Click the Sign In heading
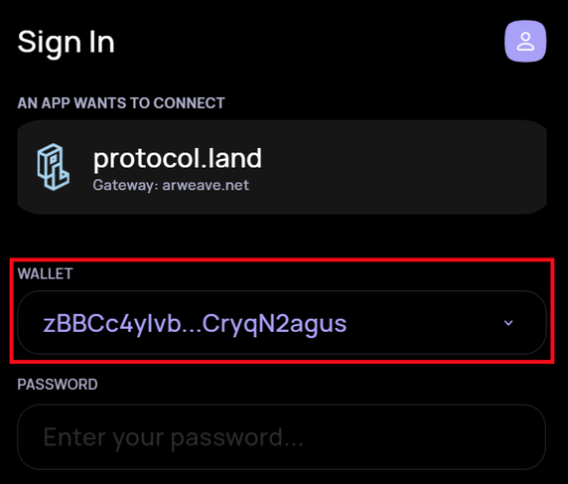Screen dimensions: 568x484 coord(66,42)
